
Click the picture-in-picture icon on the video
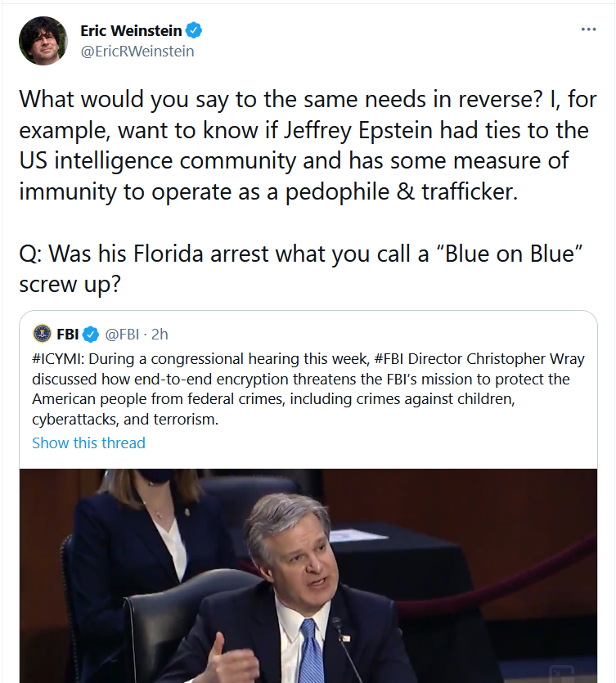[561, 673]
